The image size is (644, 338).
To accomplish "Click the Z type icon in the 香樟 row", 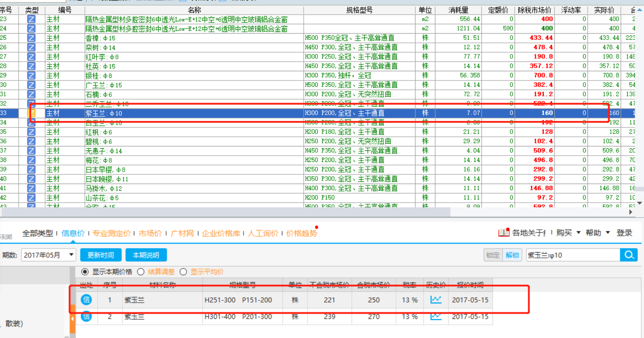I will coord(31,38).
